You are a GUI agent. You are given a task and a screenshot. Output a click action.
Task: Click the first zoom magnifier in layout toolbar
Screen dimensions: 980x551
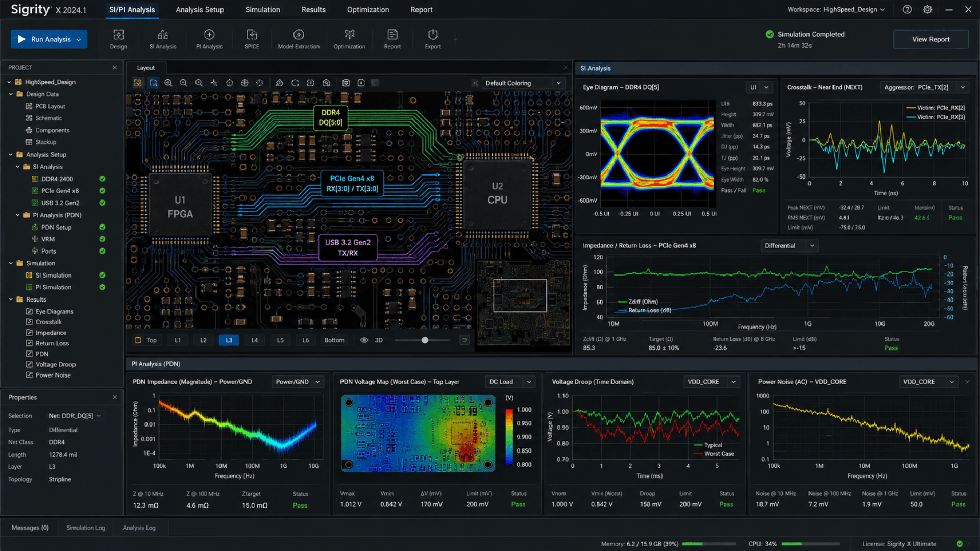point(168,83)
